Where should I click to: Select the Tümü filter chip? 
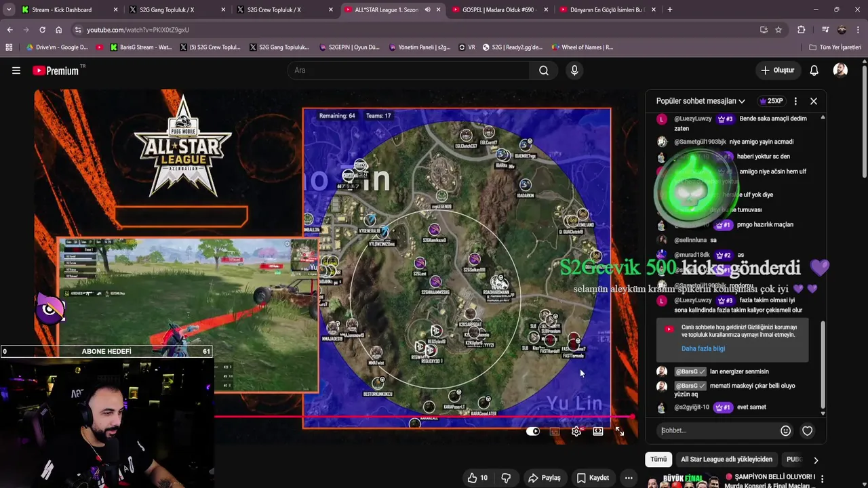(x=658, y=459)
